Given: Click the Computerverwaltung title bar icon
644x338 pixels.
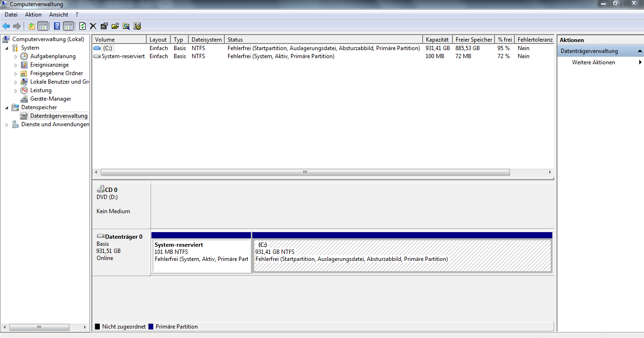Looking at the screenshot, I should click(5, 4).
